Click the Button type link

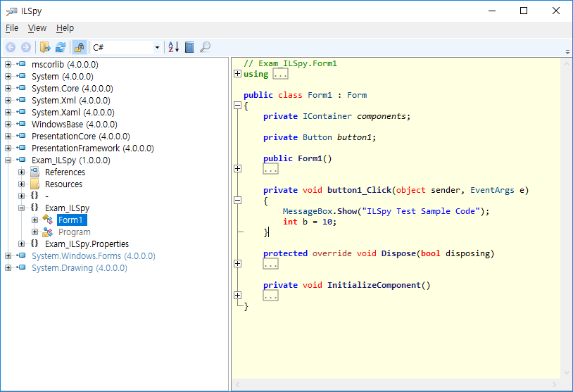click(x=317, y=137)
